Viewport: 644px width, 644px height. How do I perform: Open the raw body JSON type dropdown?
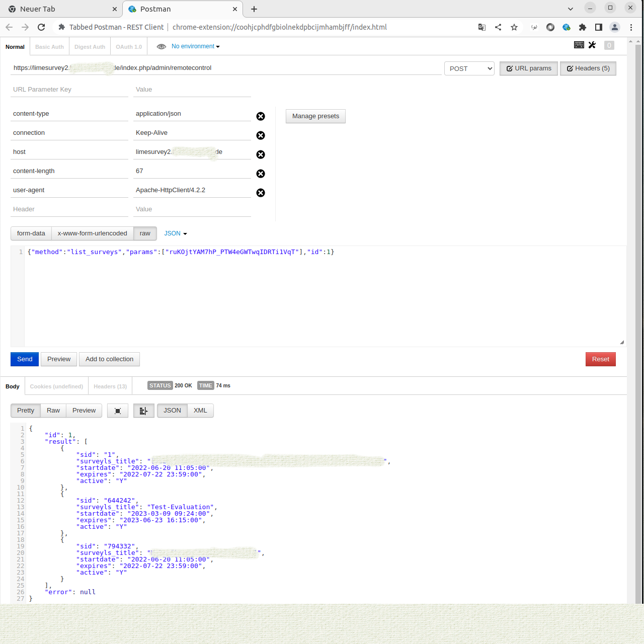point(176,233)
